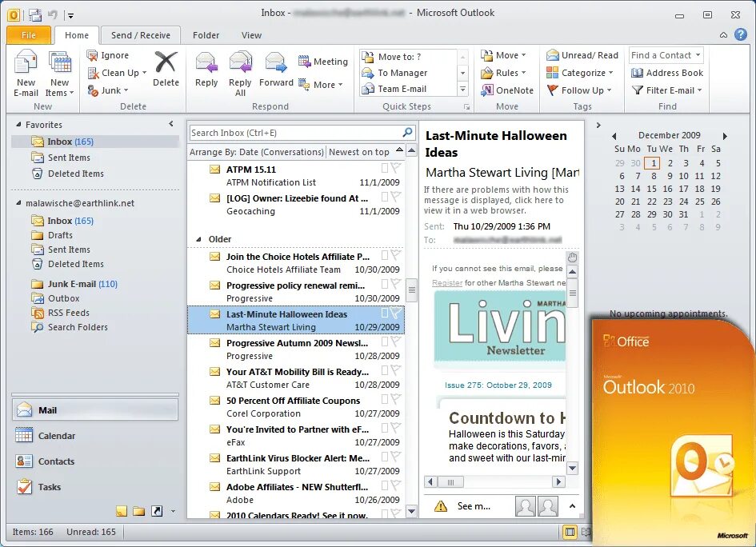Screen dimensions: 756x547
Task: Open Outlook Help question mark icon
Action: (x=741, y=34)
